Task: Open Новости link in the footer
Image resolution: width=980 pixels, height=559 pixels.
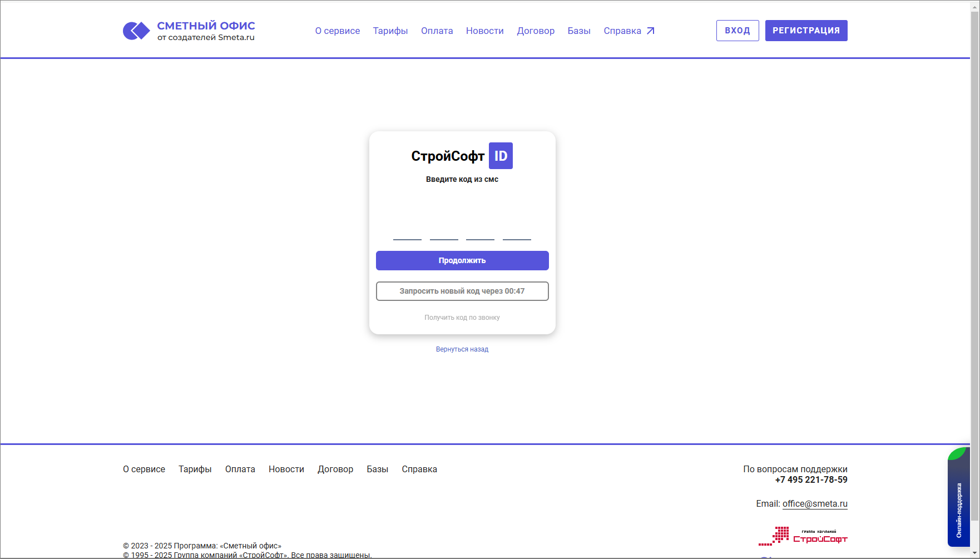Action: click(286, 469)
